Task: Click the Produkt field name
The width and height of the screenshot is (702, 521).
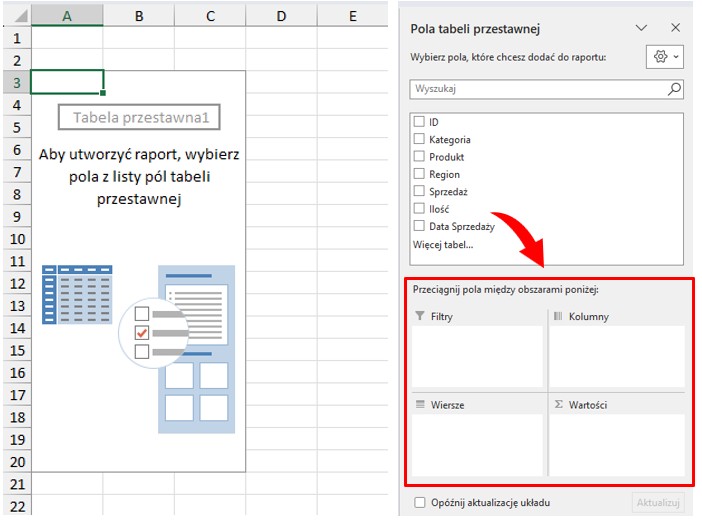Action: pos(446,157)
